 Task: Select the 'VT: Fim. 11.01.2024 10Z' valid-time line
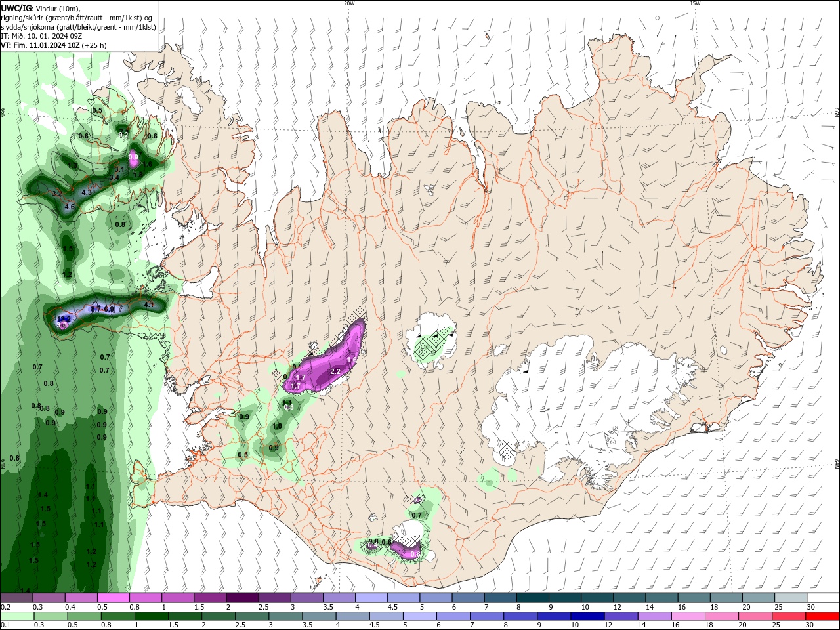point(40,45)
